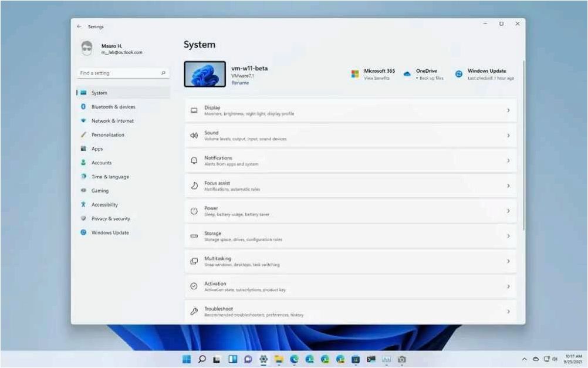Click the Sound speaker icon
The height and width of the screenshot is (368, 588).
194,136
